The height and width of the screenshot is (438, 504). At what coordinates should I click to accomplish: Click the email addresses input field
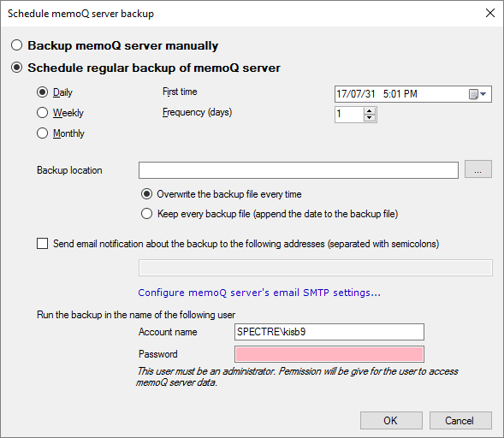tap(316, 268)
